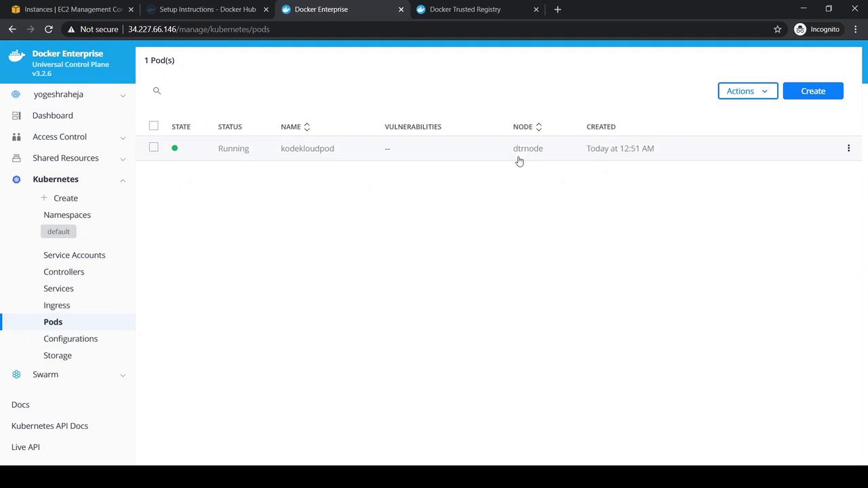Viewport: 868px width, 488px height.
Task: Open the kodekloudpod pod name
Action: pos(307,148)
